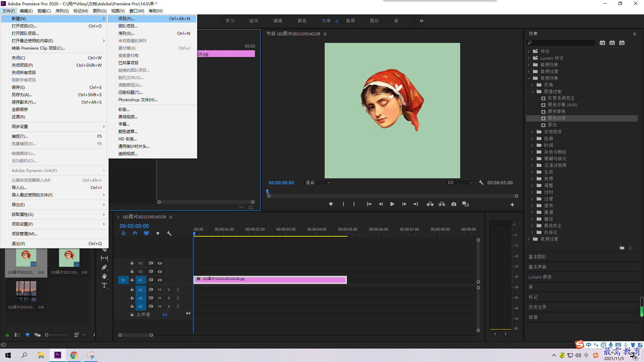Select the Slip tool
Image resolution: width=644 pixels, height=362 pixels.
pos(104,258)
